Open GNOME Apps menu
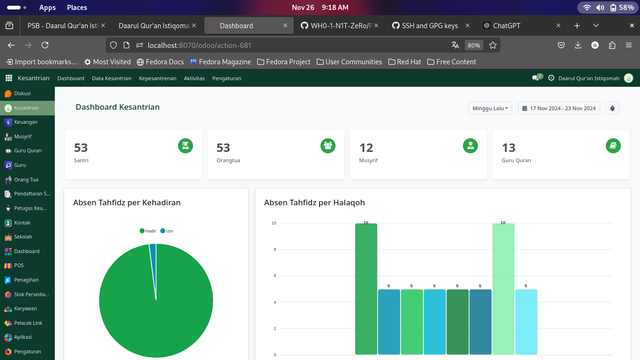This screenshot has width=640, height=360. pyautogui.click(x=47, y=7)
